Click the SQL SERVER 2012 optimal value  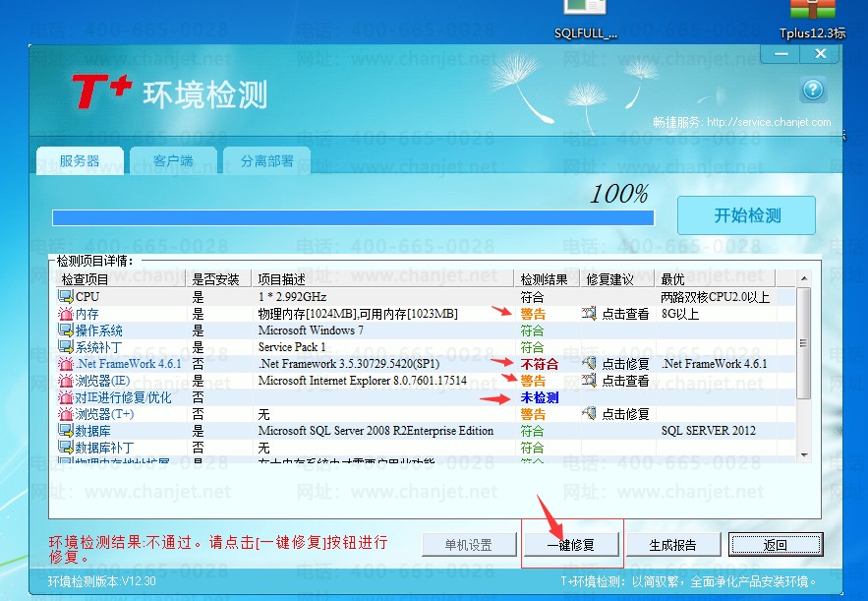click(708, 431)
